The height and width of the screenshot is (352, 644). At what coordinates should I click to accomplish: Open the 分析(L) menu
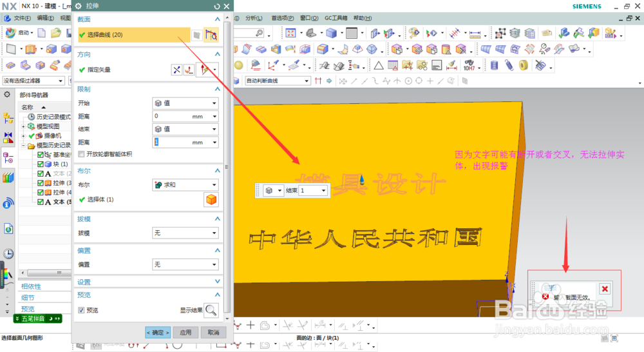[x=254, y=18]
